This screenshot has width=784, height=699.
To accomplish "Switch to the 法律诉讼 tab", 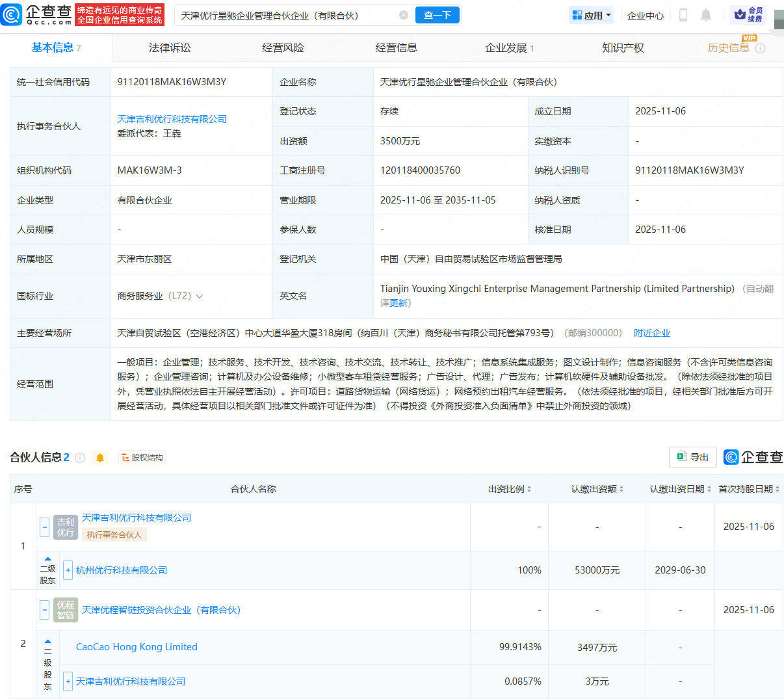I will click(x=170, y=48).
